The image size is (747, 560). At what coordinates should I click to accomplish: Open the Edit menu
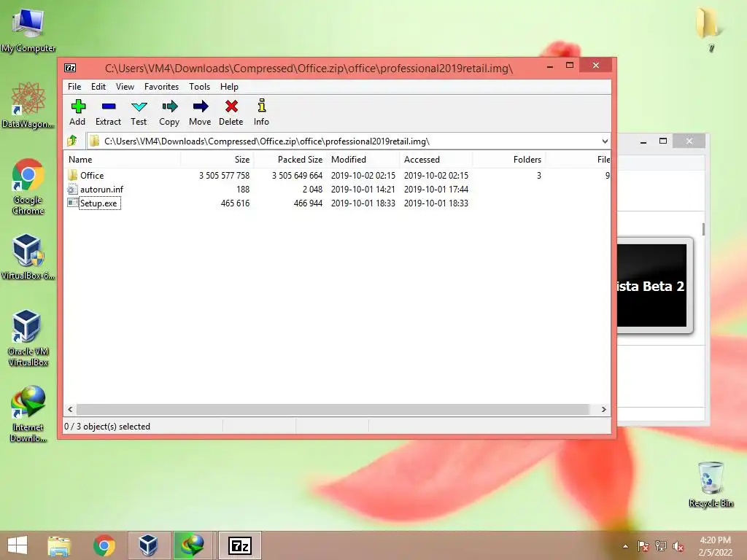[98, 87]
